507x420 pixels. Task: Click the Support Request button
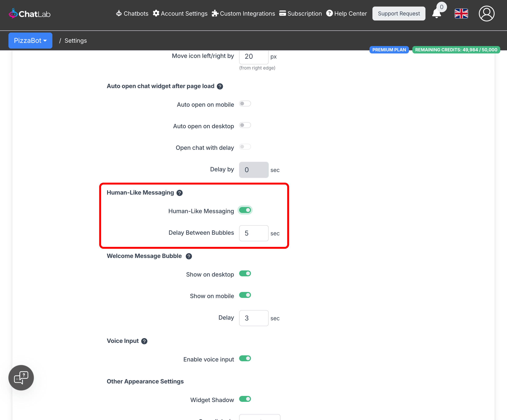399,14
